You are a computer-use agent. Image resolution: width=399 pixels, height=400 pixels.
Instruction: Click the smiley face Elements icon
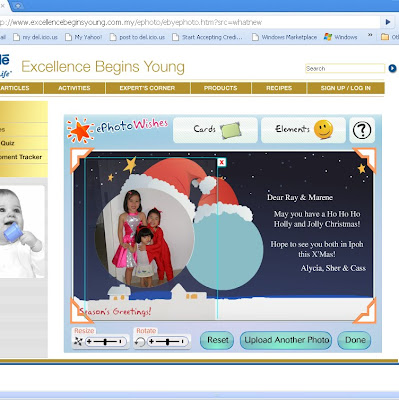click(323, 129)
